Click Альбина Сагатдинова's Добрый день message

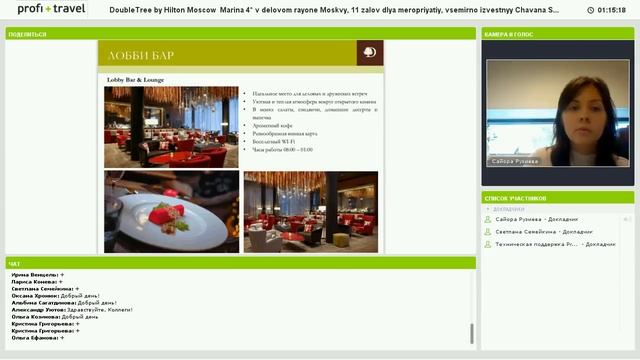64,303
